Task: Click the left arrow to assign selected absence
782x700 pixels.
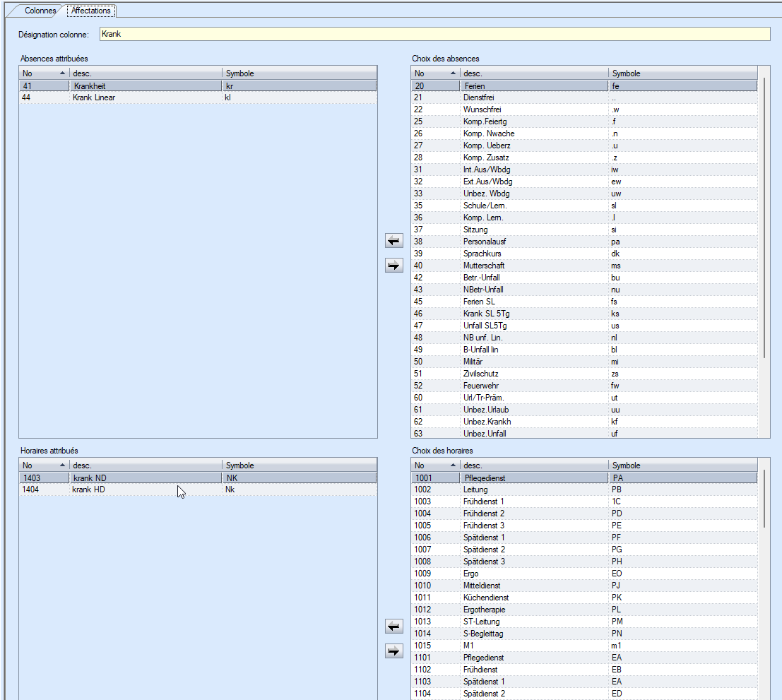Action: click(x=393, y=242)
